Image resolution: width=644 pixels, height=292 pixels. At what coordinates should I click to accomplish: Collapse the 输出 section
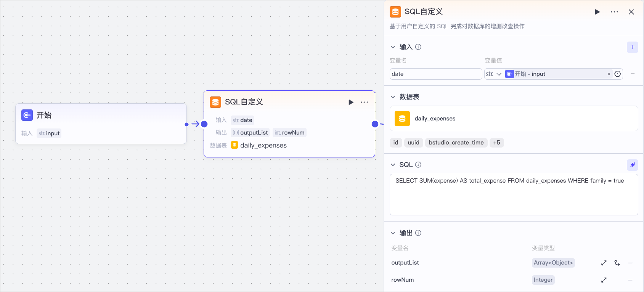click(x=393, y=233)
